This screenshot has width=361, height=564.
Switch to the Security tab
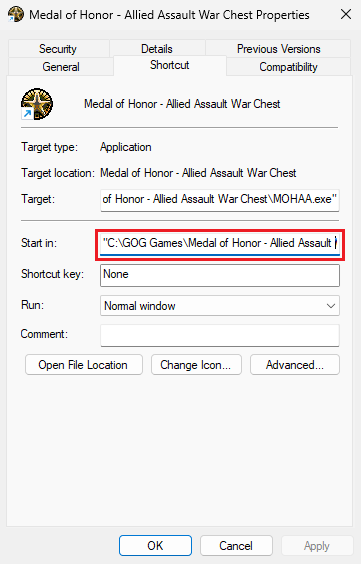point(58,49)
